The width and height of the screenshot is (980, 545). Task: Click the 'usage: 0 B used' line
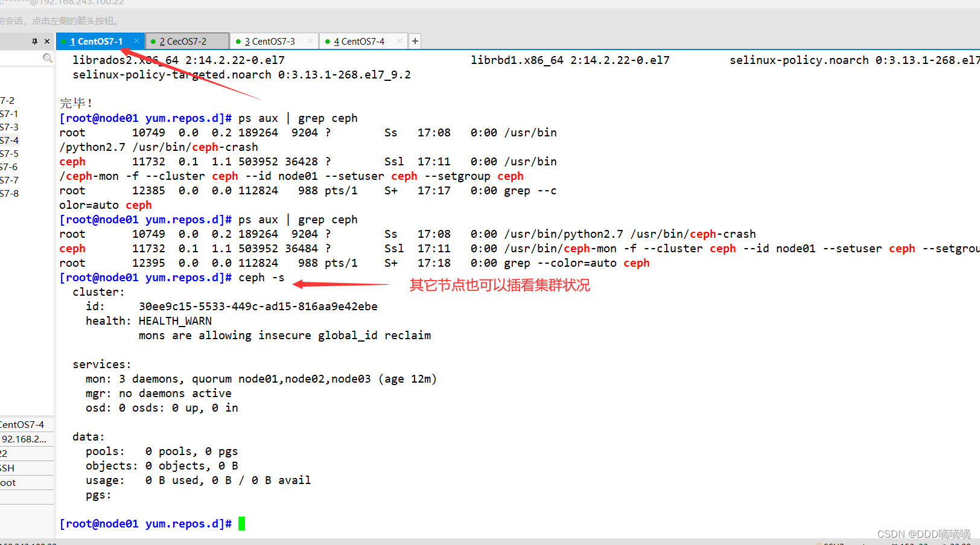[199, 480]
